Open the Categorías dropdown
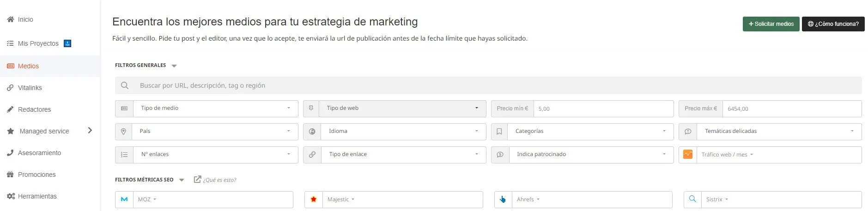Viewport: 868px width, 211px height. [590, 132]
